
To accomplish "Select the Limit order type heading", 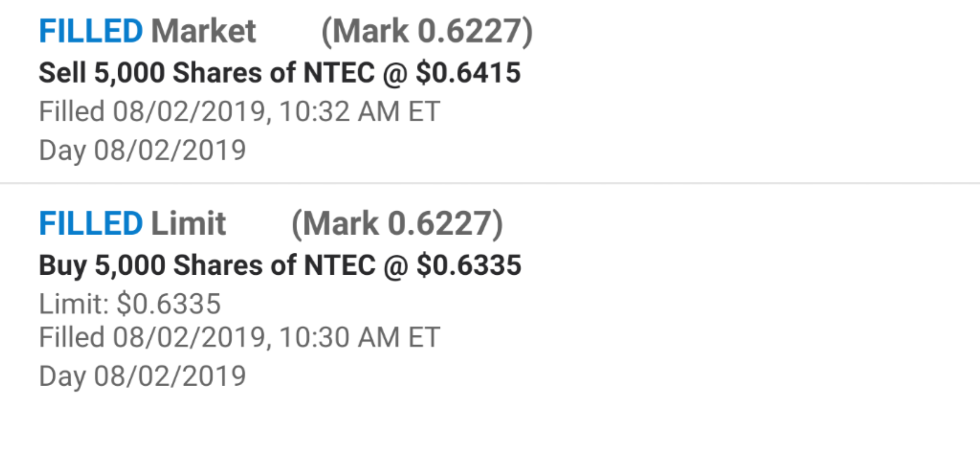I will click(x=189, y=224).
